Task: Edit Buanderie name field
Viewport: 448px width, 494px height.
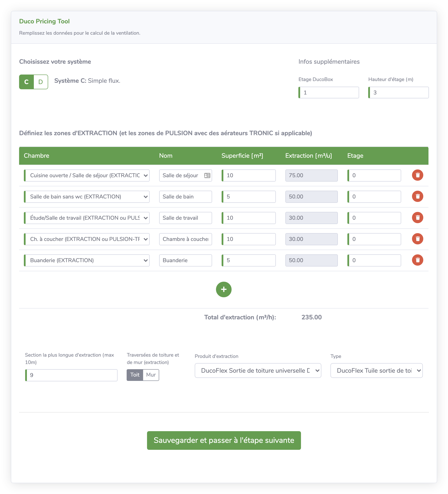Action: point(186,260)
